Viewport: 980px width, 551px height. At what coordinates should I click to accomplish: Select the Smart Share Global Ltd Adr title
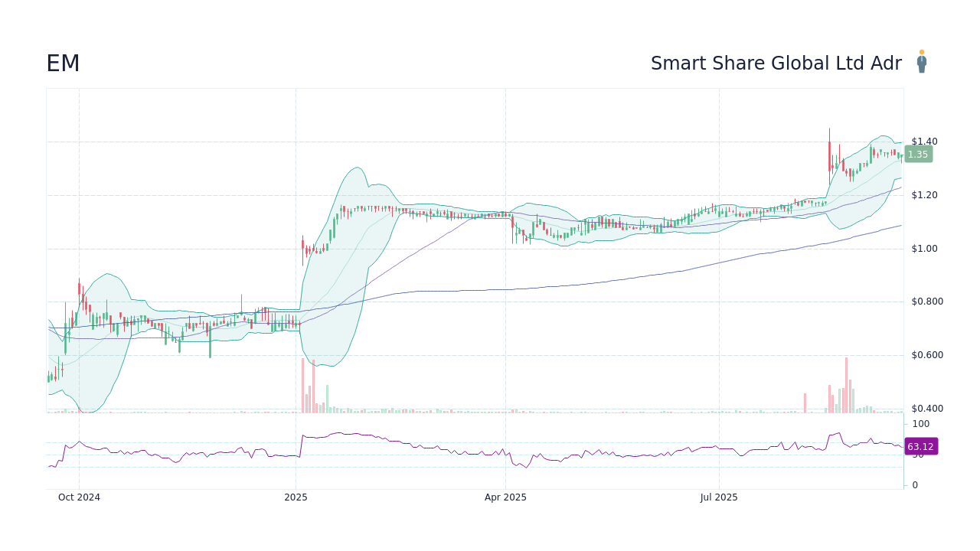[776, 63]
